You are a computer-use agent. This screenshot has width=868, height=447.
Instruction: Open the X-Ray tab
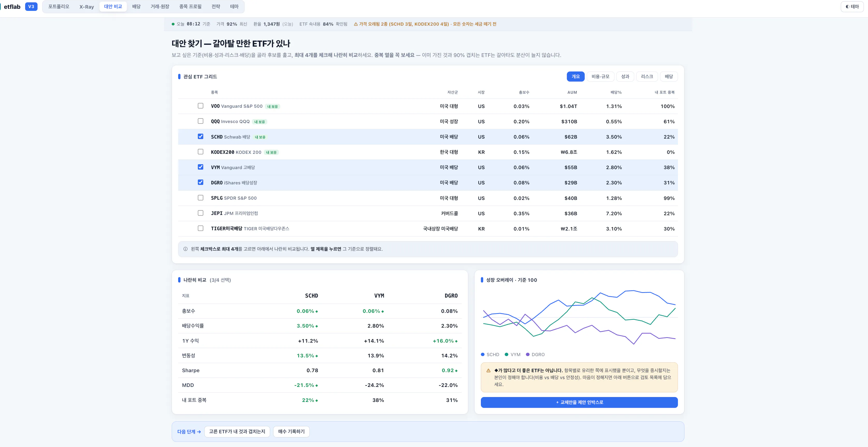click(x=86, y=7)
